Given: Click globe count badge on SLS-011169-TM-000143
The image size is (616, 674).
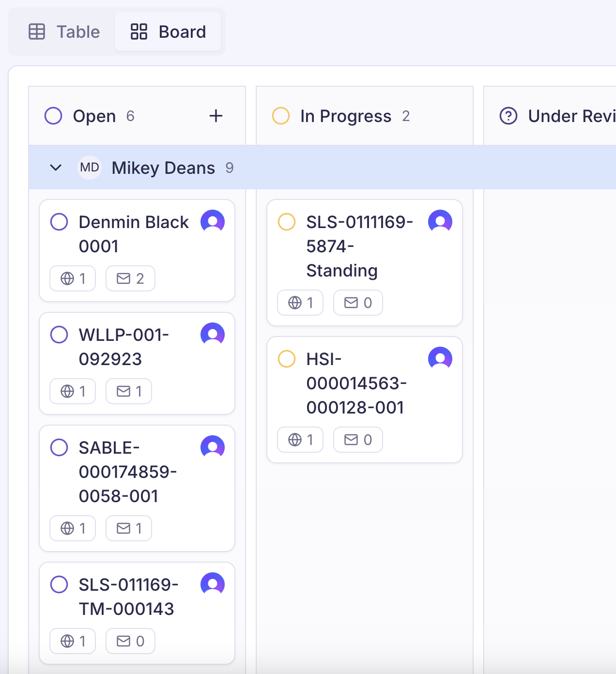Looking at the screenshot, I should tap(73, 641).
